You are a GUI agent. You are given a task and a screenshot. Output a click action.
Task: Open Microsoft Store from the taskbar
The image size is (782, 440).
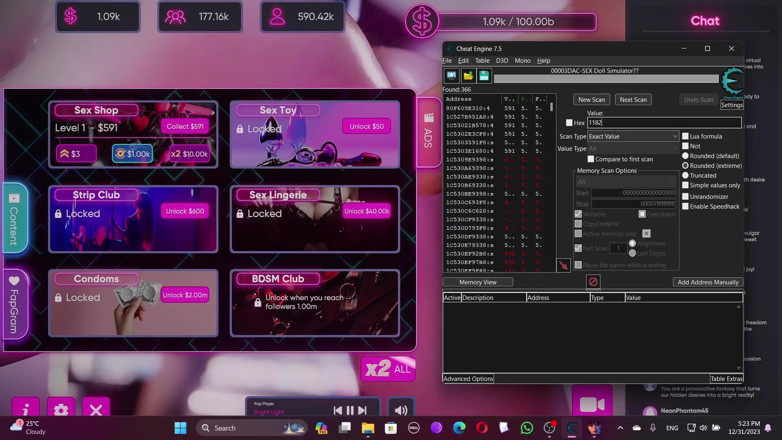coord(391,428)
